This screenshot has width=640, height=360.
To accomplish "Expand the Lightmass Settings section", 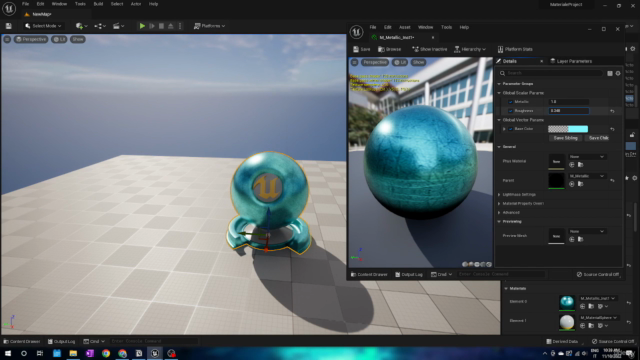I will pyautogui.click(x=499, y=195).
